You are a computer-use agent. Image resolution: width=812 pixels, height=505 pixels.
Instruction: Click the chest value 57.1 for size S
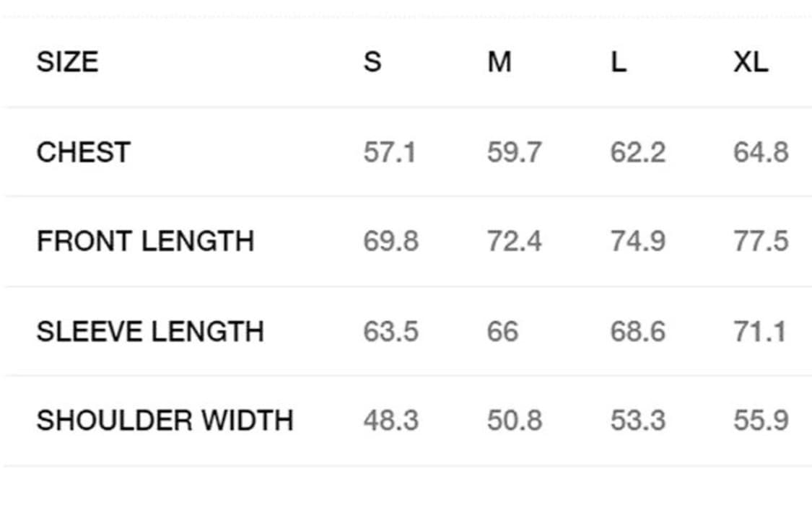390,153
